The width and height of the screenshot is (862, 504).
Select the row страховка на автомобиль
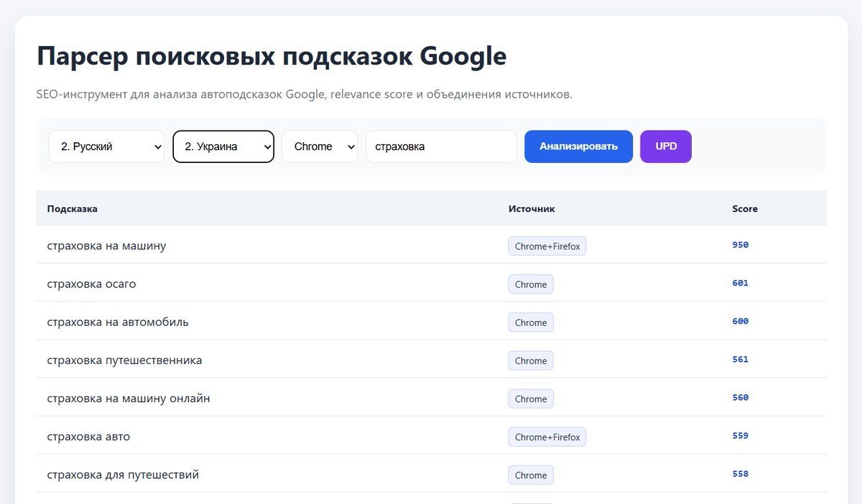(431, 322)
